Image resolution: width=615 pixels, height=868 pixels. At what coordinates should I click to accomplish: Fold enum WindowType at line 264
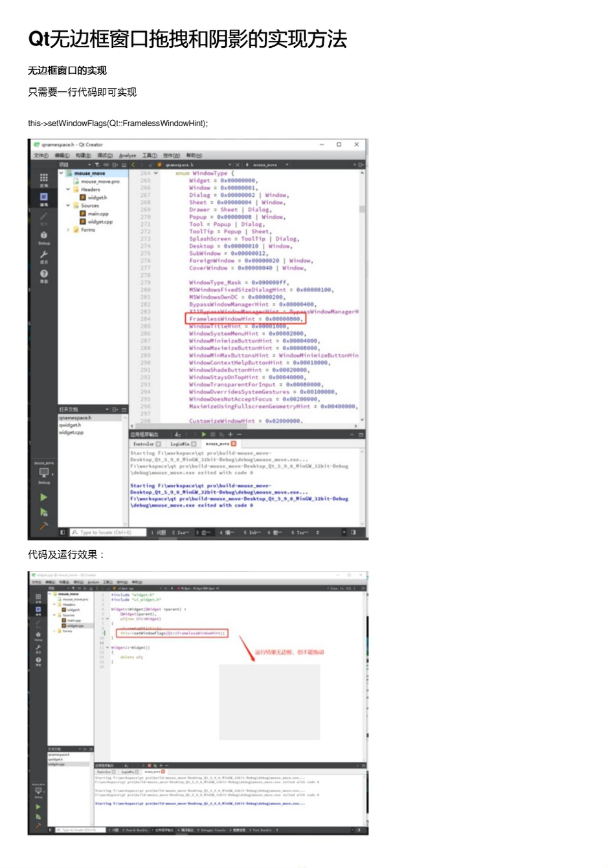click(156, 173)
